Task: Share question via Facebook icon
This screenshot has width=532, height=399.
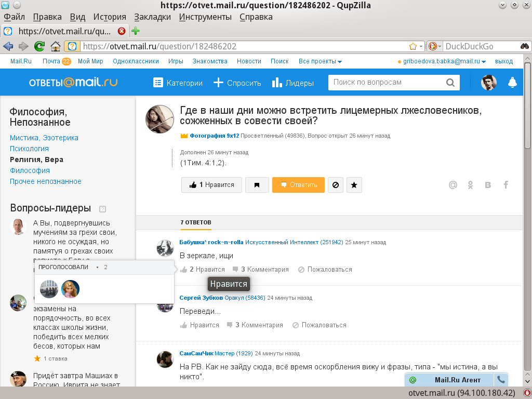Action: (506, 185)
